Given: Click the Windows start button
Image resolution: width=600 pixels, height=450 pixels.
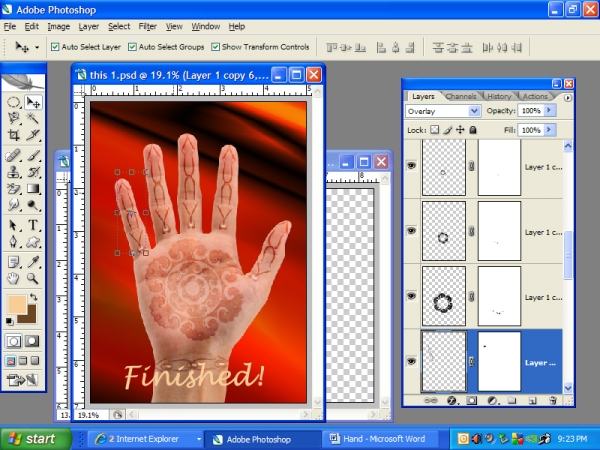Looking at the screenshot, I should pyautogui.click(x=35, y=439).
